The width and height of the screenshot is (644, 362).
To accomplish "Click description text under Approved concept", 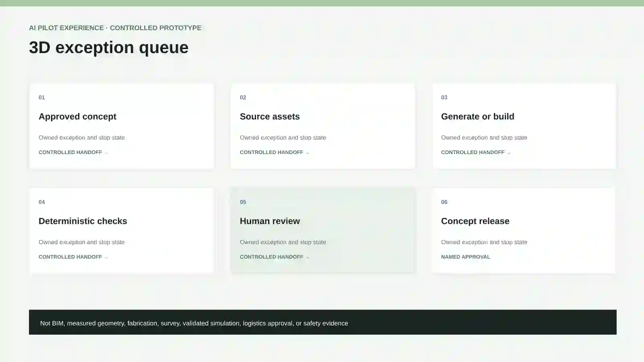I will pyautogui.click(x=82, y=138).
